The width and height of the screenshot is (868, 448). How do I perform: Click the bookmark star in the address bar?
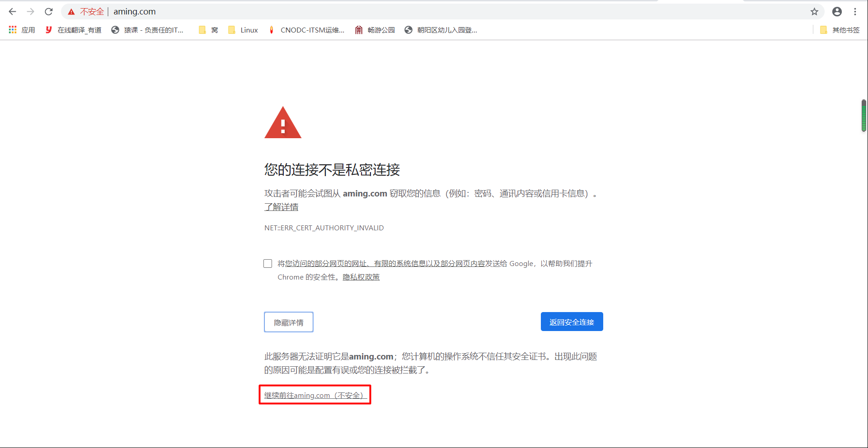pyautogui.click(x=815, y=12)
